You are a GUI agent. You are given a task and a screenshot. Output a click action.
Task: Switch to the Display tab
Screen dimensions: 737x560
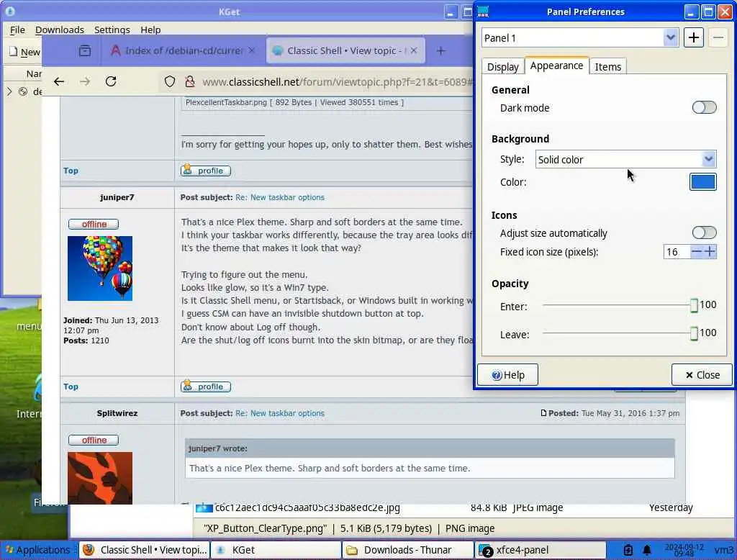point(502,67)
